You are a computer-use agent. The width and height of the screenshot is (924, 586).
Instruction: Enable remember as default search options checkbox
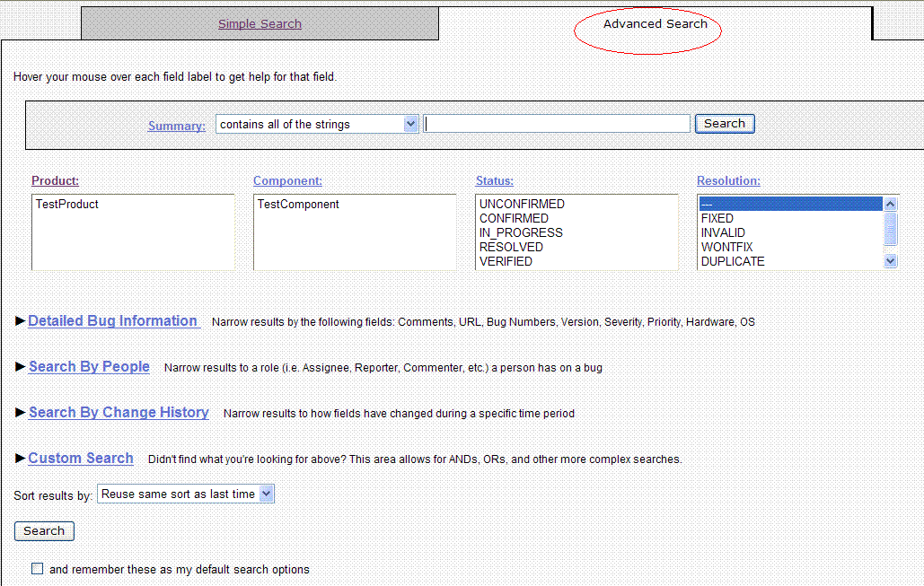(x=37, y=569)
